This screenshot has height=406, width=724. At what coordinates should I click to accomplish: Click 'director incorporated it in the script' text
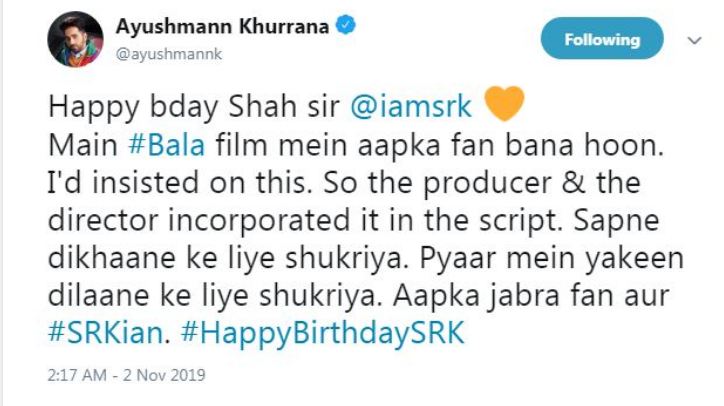(305, 221)
